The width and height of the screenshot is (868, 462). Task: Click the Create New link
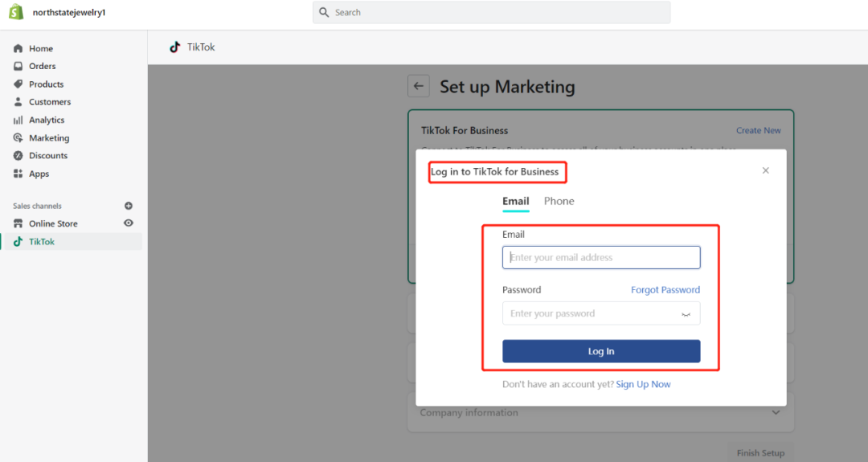759,131
